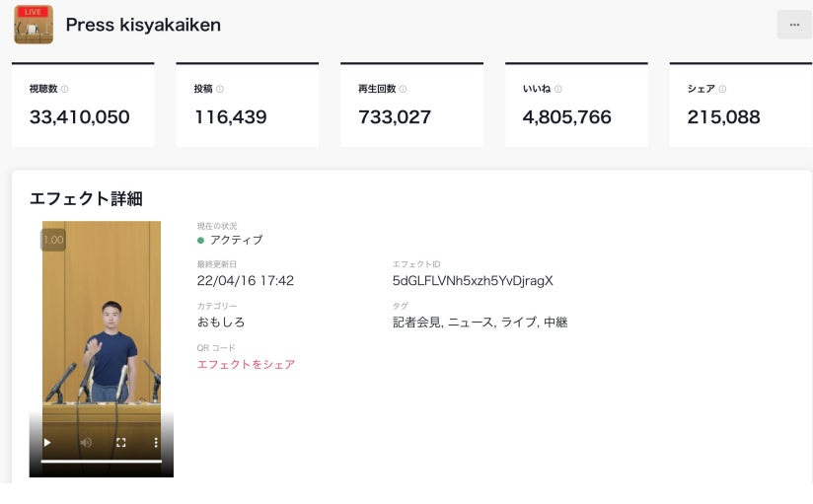Click the info icon next to 再生回数
This screenshot has height=504, width=813.
pos(403,89)
